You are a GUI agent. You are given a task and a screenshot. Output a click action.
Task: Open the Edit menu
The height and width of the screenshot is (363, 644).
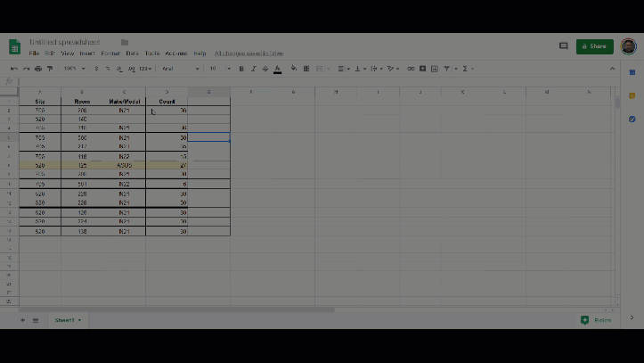coord(50,54)
